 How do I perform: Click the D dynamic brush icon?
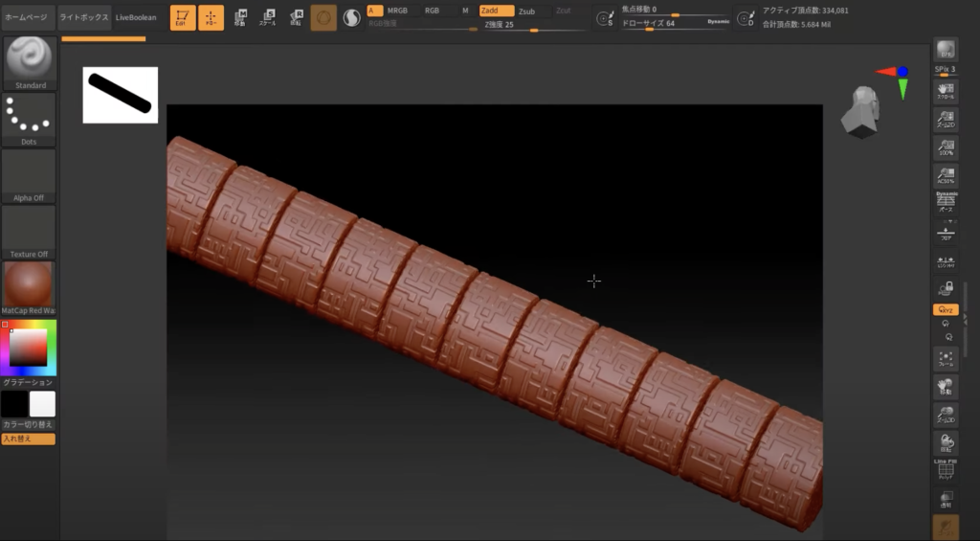click(x=746, y=18)
